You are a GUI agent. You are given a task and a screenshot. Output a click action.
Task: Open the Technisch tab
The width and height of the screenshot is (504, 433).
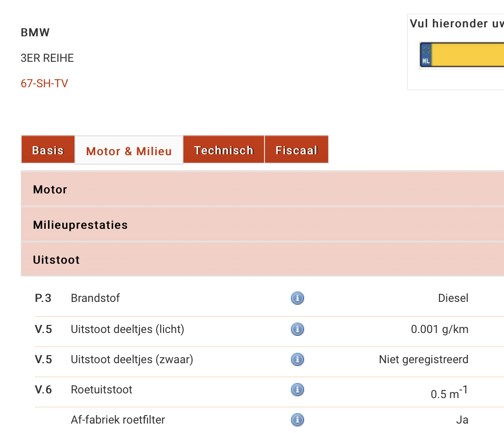[224, 150]
